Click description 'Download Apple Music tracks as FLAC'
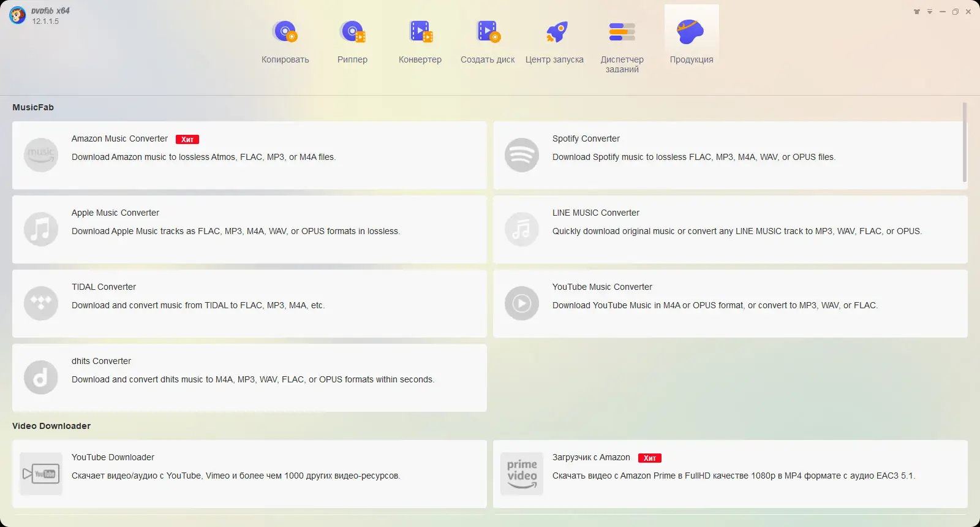This screenshot has height=527, width=980. pos(236,231)
